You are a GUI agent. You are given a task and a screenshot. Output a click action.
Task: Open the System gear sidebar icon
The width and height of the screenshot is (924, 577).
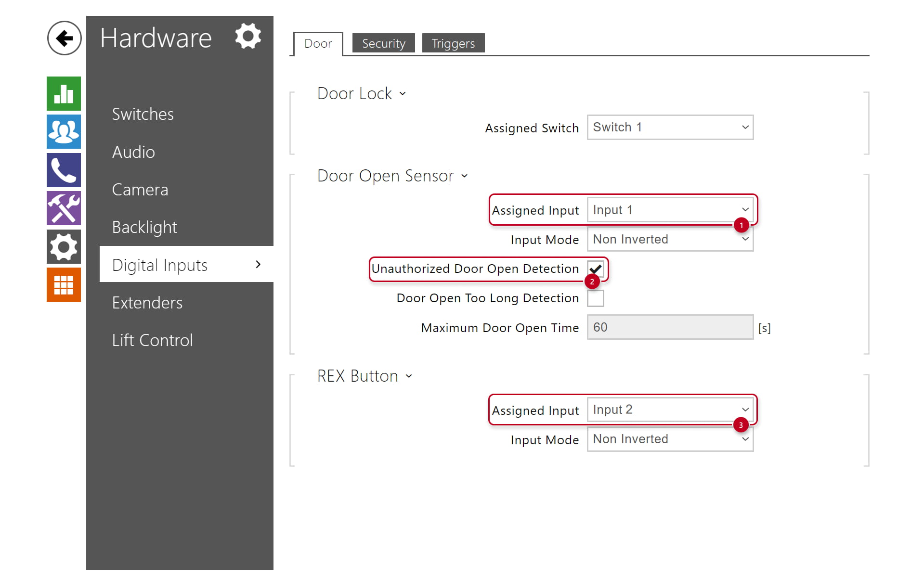(64, 246)
